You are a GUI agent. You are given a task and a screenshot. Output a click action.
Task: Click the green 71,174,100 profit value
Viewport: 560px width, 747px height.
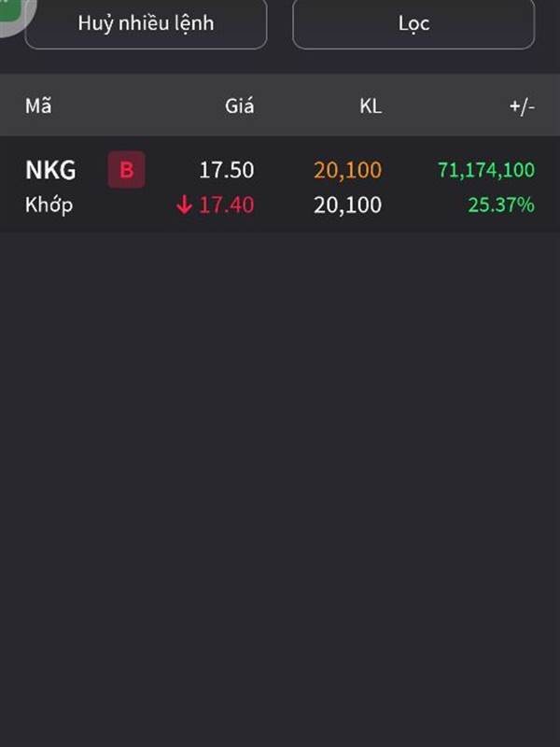tap(485, 170)
